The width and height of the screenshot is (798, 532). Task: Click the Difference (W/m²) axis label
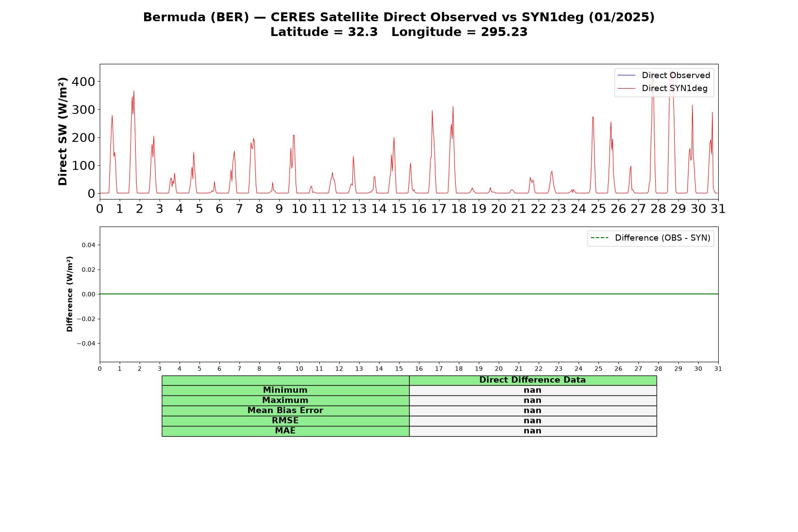(x=70, y=294)
